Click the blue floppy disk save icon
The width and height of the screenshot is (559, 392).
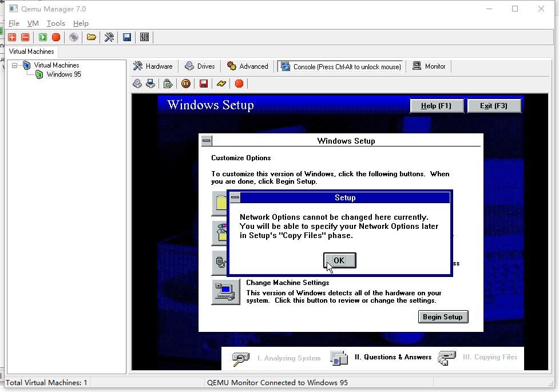pyautogui.click(x=127, y=37)
